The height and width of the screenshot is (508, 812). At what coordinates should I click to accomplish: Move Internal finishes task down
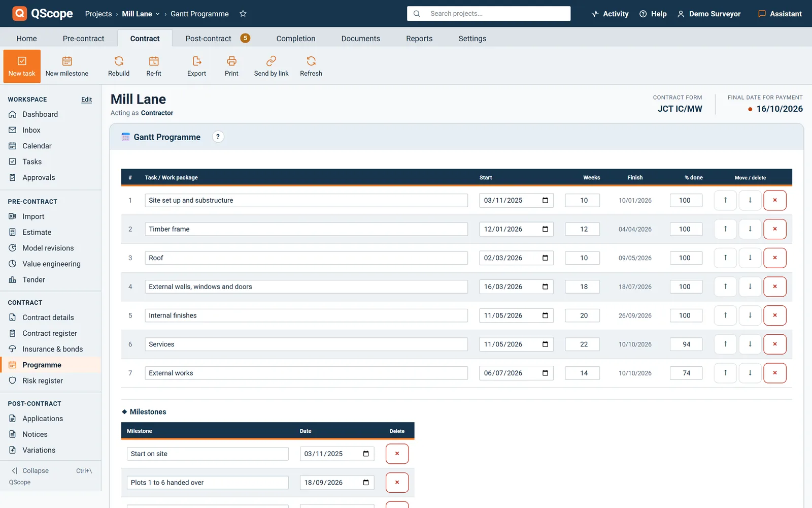point(750,315)
